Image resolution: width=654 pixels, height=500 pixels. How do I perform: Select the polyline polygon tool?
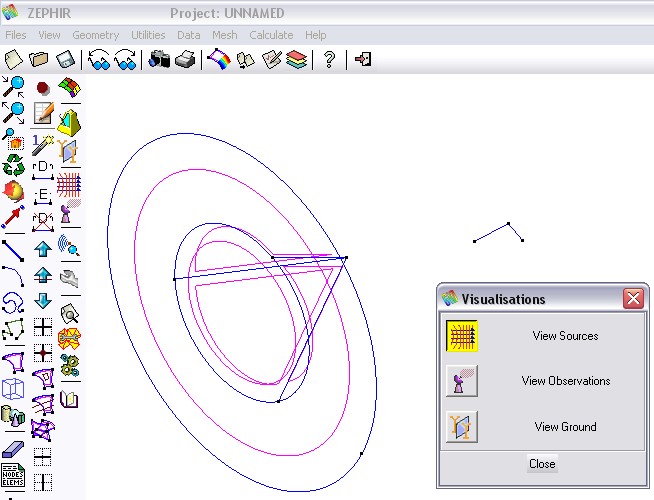coord(13,329)
